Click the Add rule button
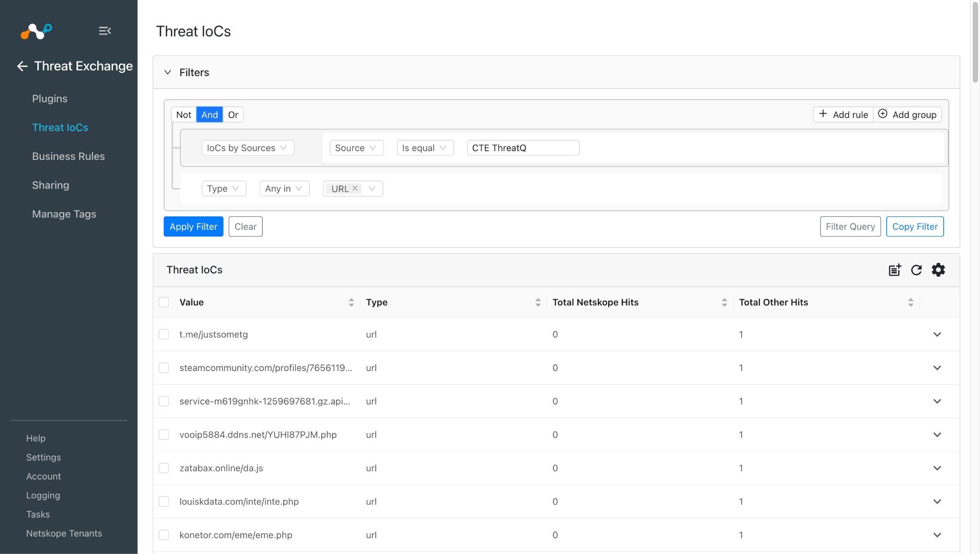This screenshot has width=980, height=554. [844, 114]
